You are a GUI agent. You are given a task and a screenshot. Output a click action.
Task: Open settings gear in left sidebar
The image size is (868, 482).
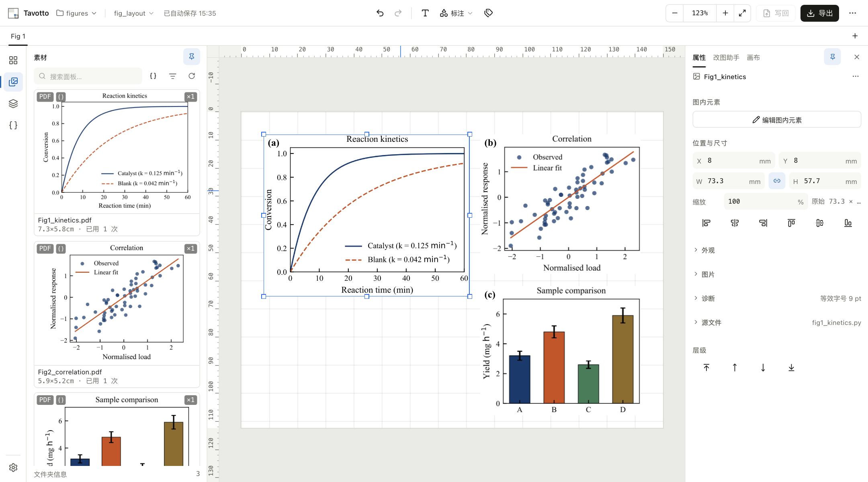point(13,468)
